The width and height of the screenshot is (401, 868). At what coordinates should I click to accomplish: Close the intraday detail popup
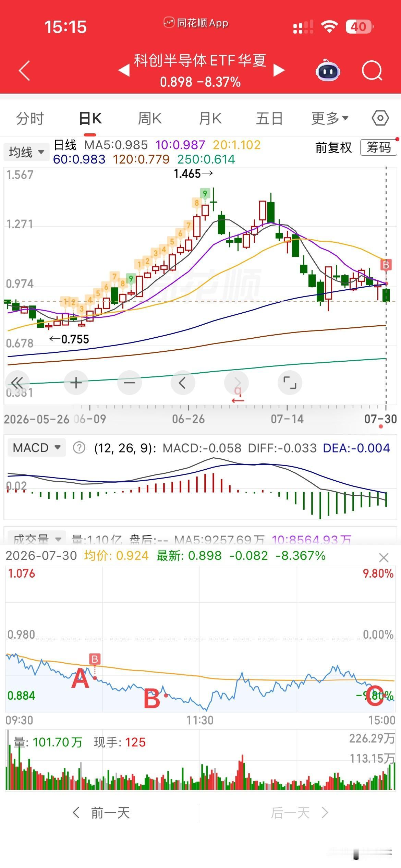384,558
